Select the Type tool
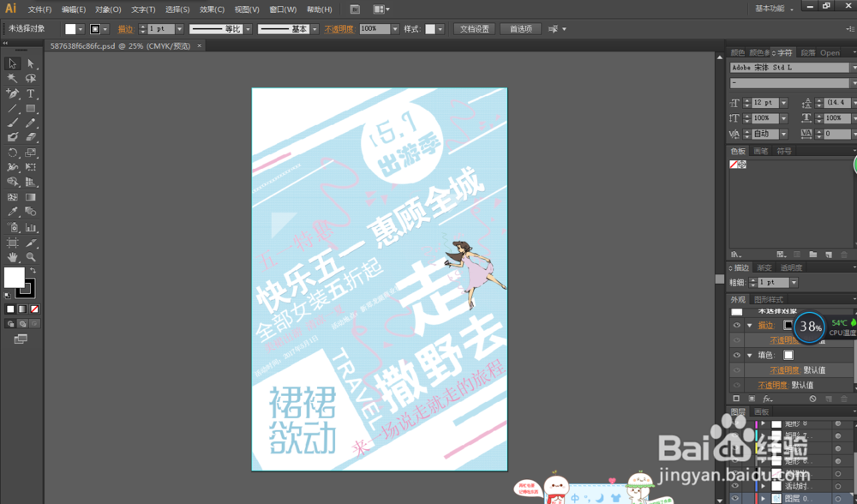 [31, 93]
